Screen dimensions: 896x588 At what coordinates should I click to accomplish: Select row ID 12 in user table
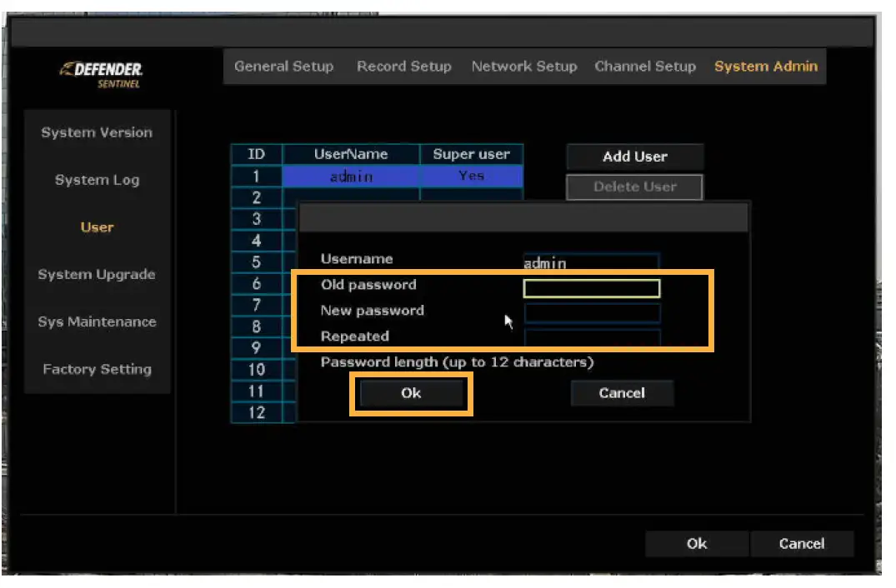point(256,412)
